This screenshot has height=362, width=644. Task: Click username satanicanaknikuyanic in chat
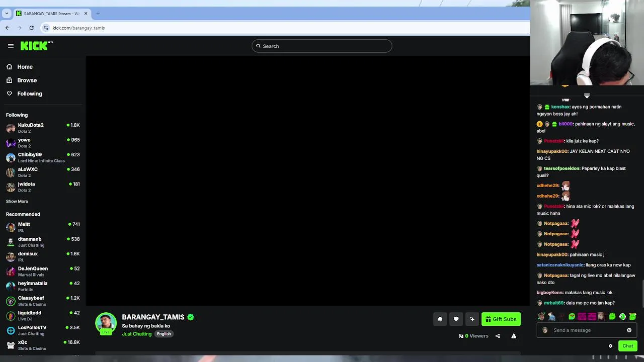(560, 265)
